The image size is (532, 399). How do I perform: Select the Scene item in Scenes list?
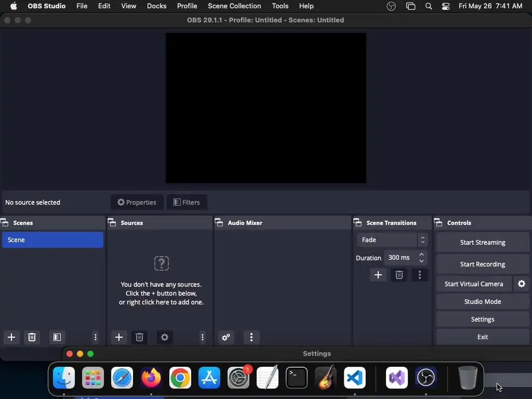(x=52, y=240)
